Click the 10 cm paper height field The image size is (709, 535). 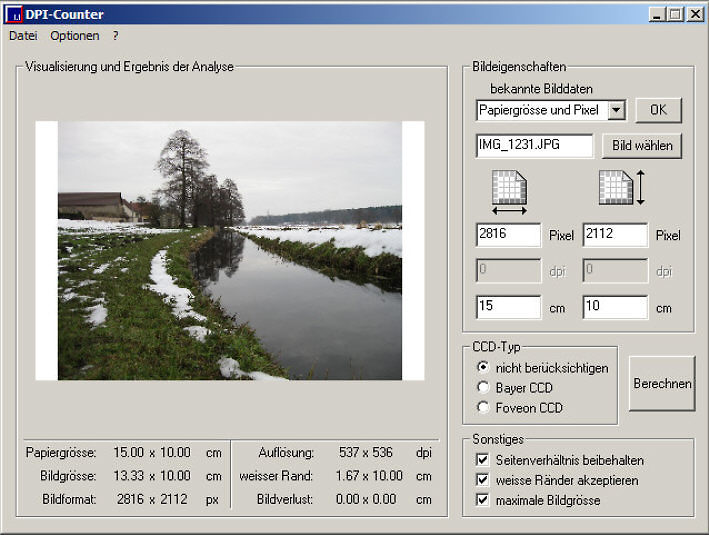click(614, 308)
